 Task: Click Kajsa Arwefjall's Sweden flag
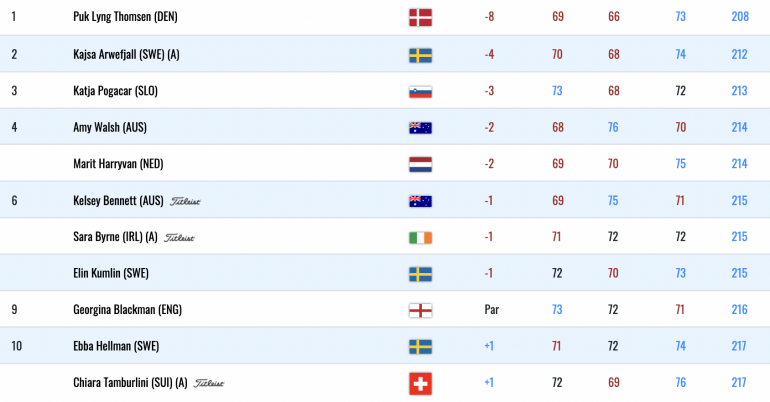420,55
